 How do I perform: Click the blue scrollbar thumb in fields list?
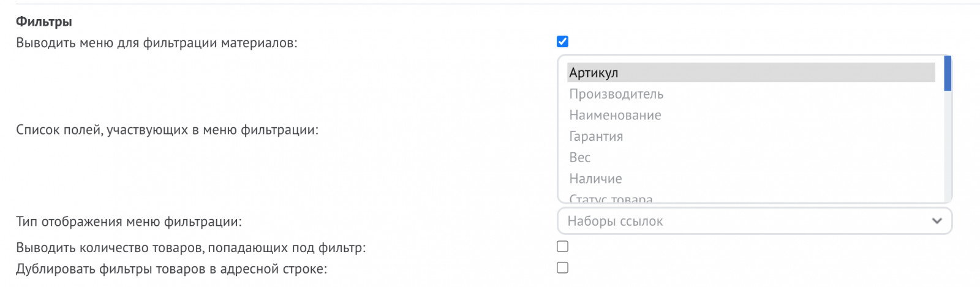(x=948, y=73)
